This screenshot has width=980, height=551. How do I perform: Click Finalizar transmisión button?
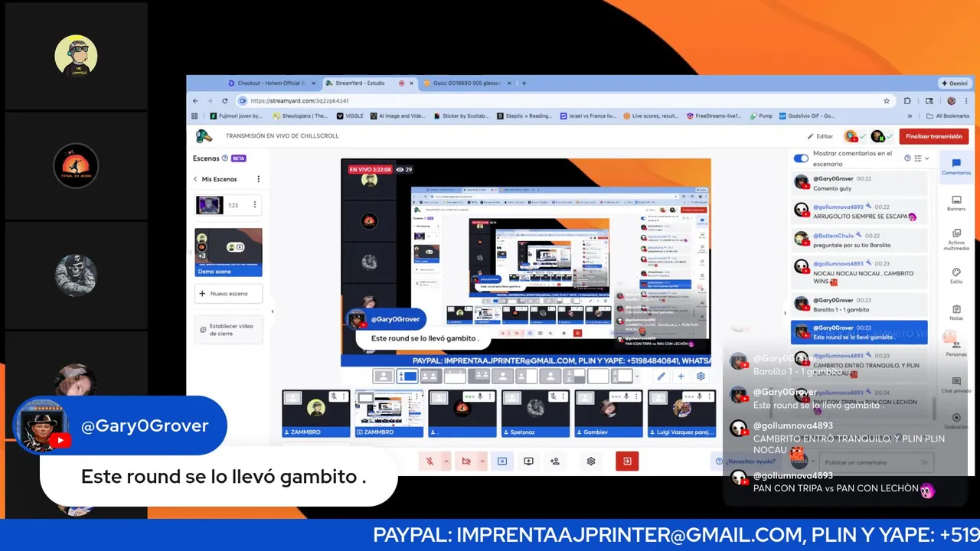point(933,136)
